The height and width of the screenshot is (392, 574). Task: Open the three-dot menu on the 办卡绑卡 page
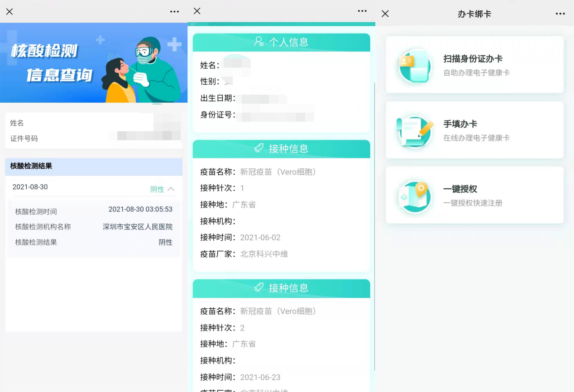point(560,14)
